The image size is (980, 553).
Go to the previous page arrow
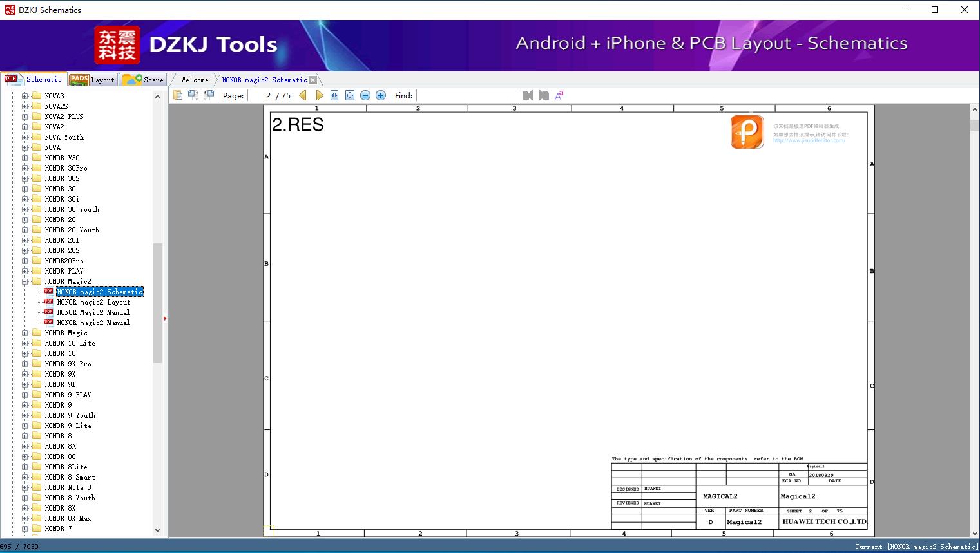pyautogui.click(x=303, y=95)
